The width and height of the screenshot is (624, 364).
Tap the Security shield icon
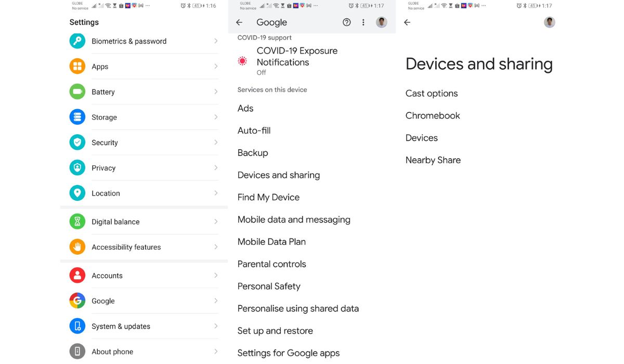click(x=77, y=142)
